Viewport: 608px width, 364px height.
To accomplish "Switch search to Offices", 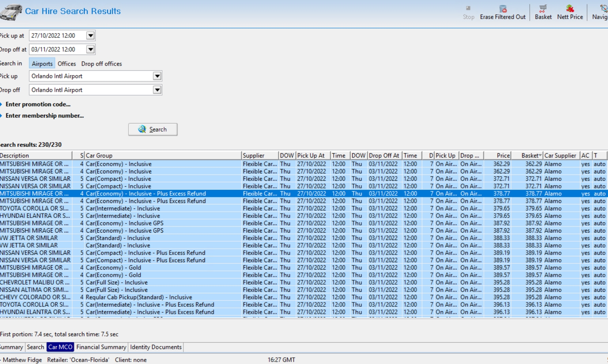I will 66,64.
